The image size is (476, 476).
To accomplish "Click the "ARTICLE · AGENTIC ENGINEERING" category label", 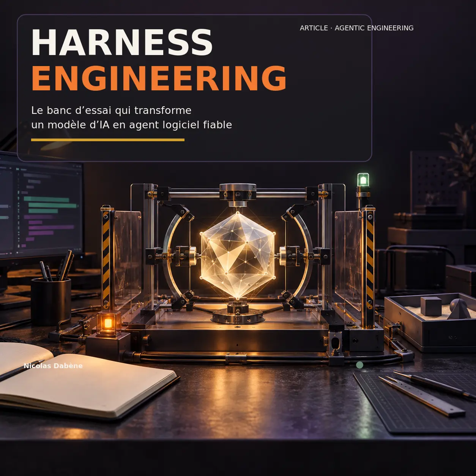I will 356,28.
